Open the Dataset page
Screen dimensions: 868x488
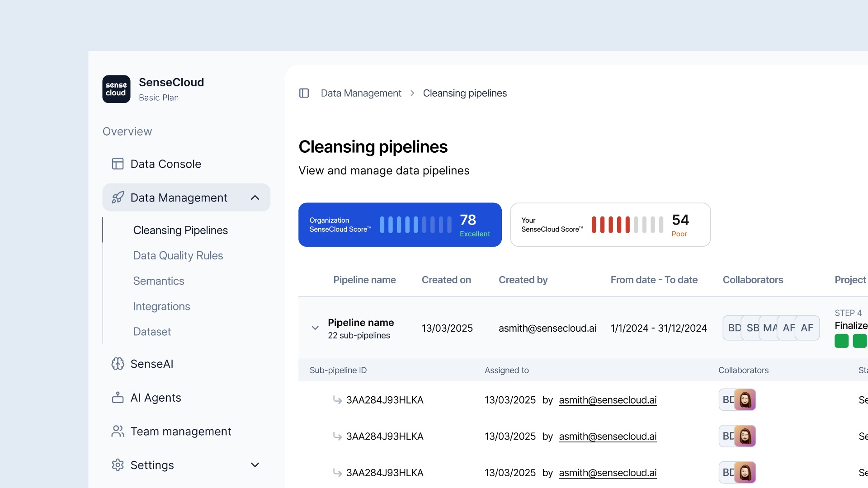coord(152,332)
